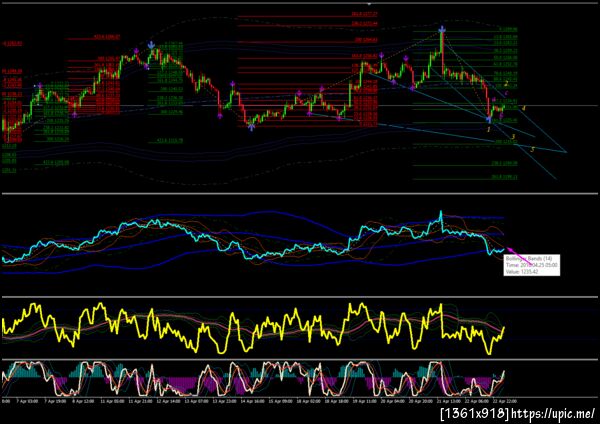Click the '18 Apr 18:00' time axis label
The image size is (600, 424).
pyautogui.click(x=338, y=401)
